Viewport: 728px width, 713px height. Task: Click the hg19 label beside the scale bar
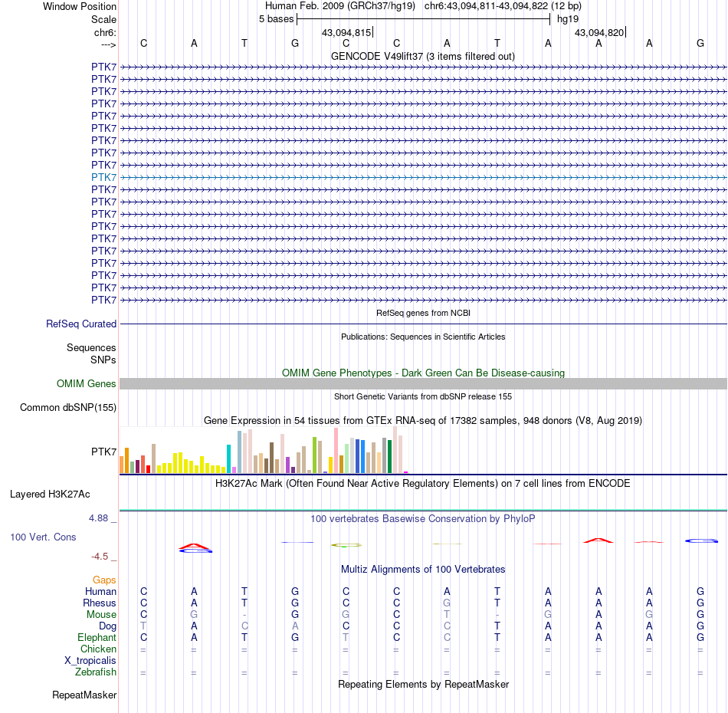coord(568,19)
